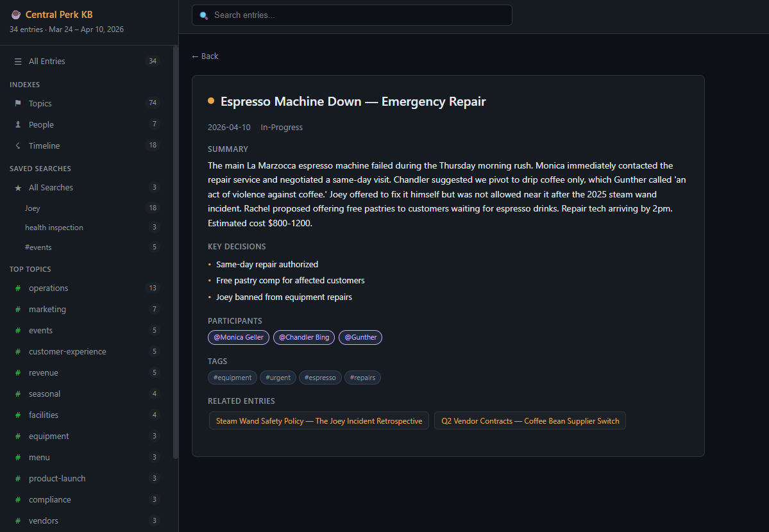Click the search magnifier icon
Screen dimensions: 769x532
pyautogui.click(x=204, y=15)
